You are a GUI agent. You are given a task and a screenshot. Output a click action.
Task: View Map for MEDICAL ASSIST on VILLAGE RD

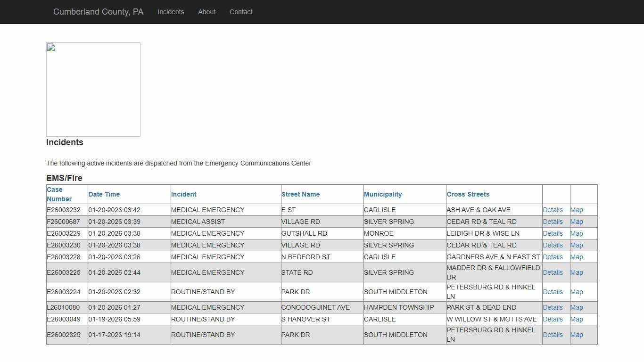(x=577, y=222)
